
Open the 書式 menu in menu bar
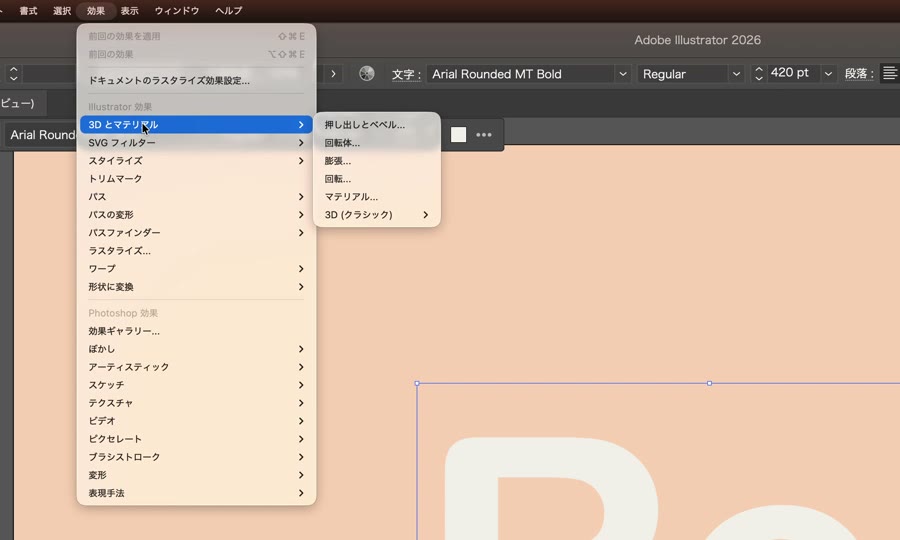coord(28,10)
